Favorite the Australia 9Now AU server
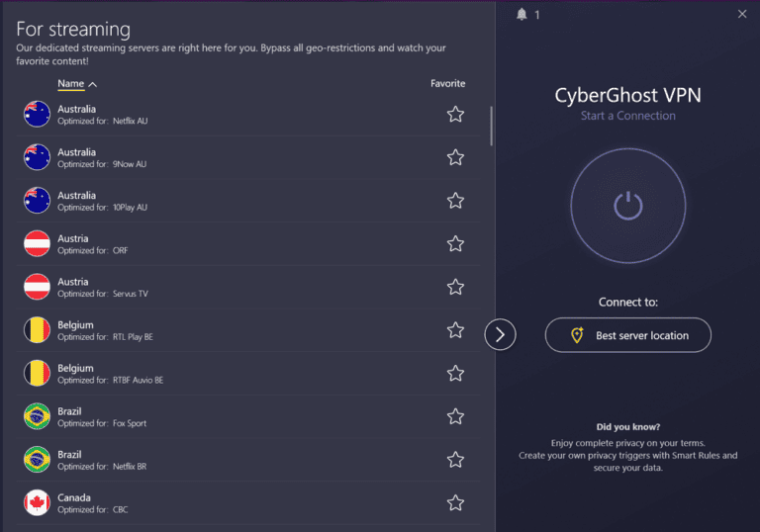This screenshot has height=532, width=760. tap(455, 157)
